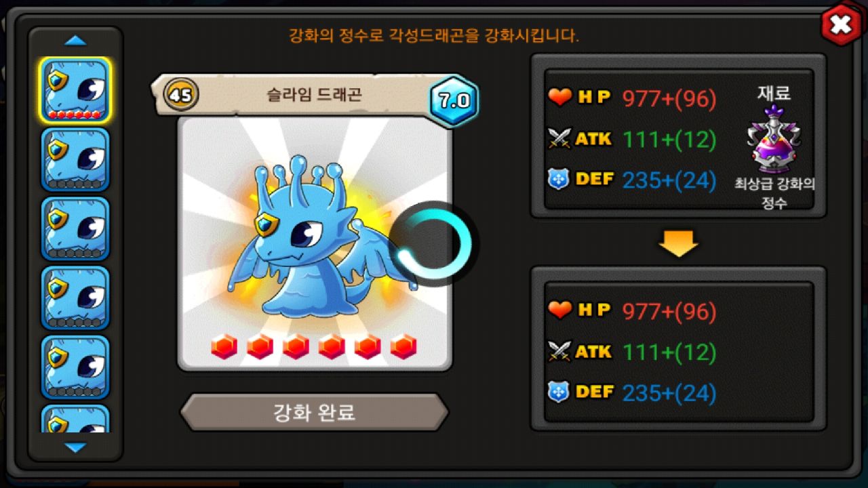
Task: Select the fourth dragon thumbnail in list
Action: 75,298
